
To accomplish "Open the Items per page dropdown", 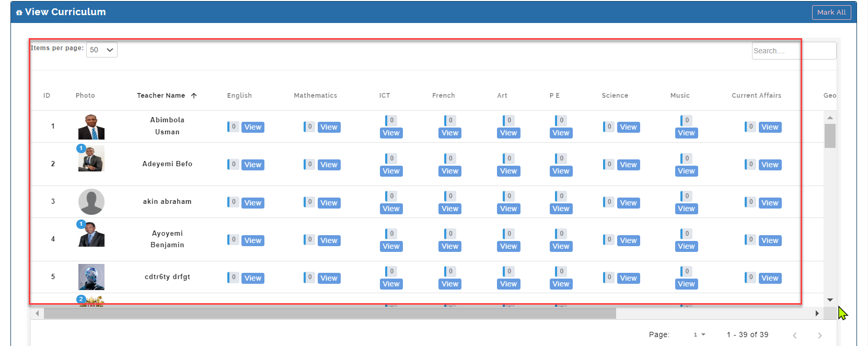I will (x=101, y=50).
